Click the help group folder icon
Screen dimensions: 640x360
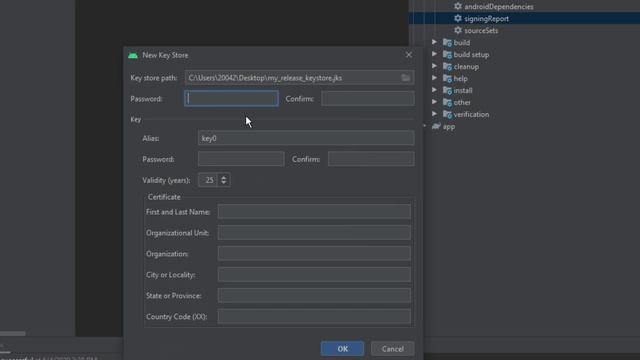click(447, 78)
